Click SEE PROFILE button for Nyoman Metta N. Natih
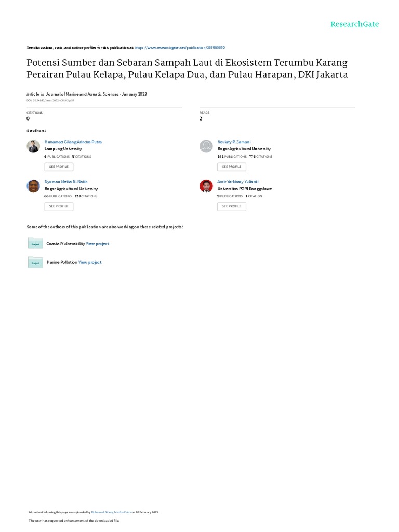Image resolution: width=399 pixels, height=532 pixels. pyautogui.click(x=59, y=206)
